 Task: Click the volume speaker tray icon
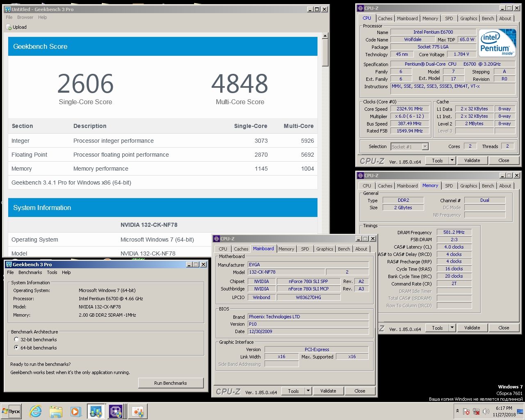[x=486, y=411]
